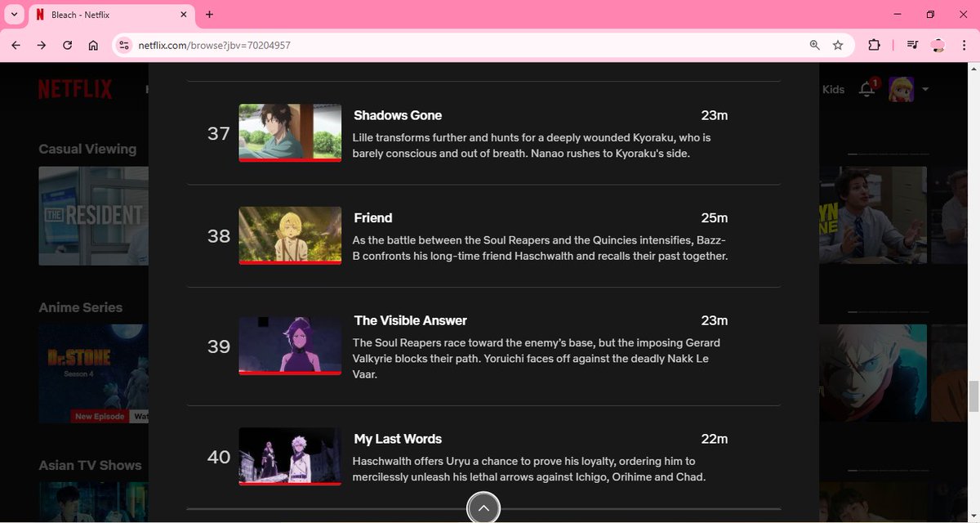980x523 pixels.
Task: Open a new browser tab
Action: click(209, 15)
